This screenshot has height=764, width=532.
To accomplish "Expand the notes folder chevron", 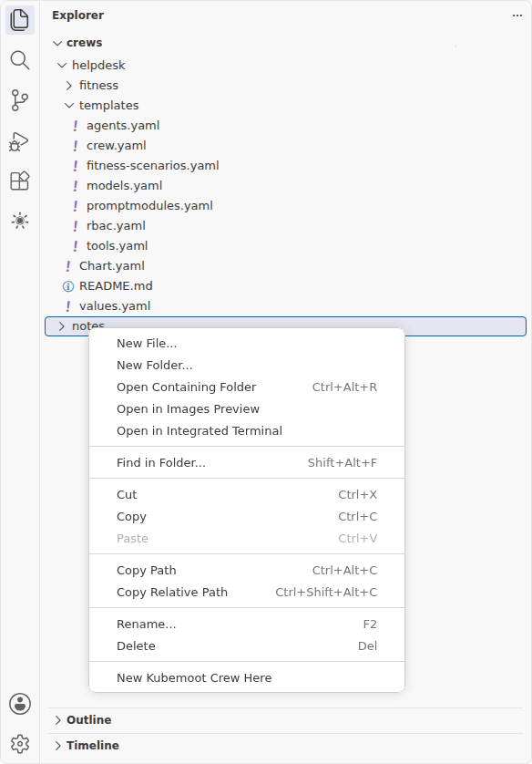I will pos(62,326).
